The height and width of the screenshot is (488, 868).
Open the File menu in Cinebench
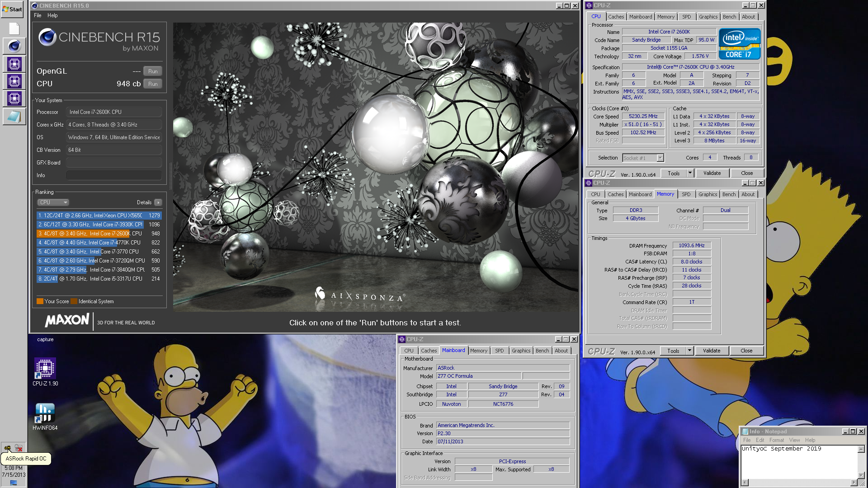tap(38, 15)
